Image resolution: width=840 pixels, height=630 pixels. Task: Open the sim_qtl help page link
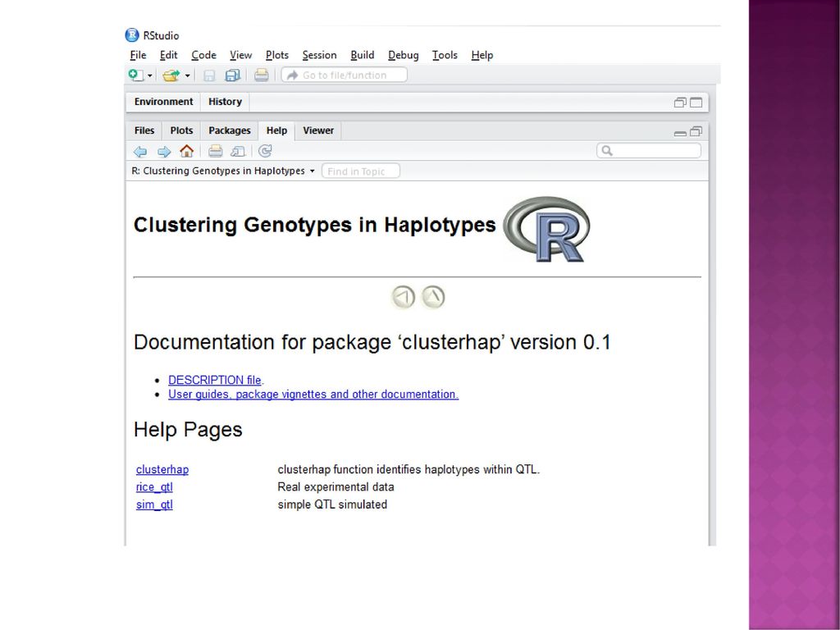pyautogui.click(x=154, y=504)
